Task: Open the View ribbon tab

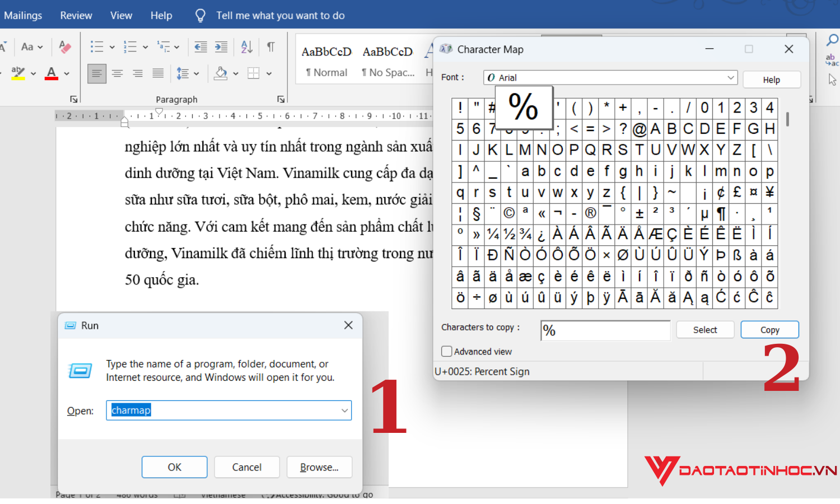Action: coord(121,16)
